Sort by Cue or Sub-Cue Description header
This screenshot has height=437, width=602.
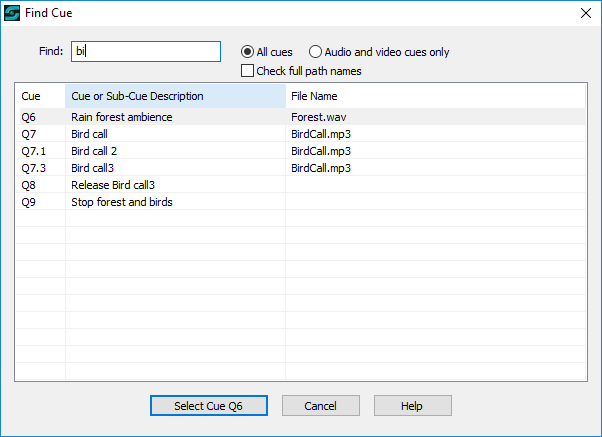coord(175,96)
